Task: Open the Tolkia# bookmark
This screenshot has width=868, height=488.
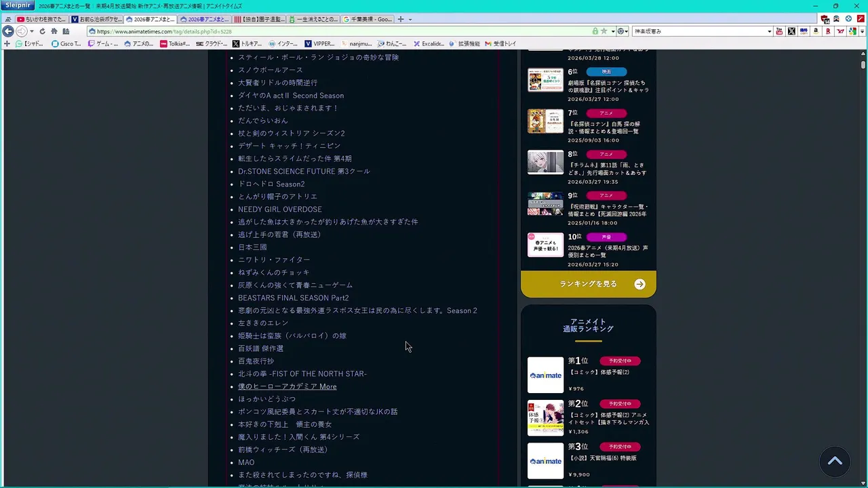Action: coord(175,43)
